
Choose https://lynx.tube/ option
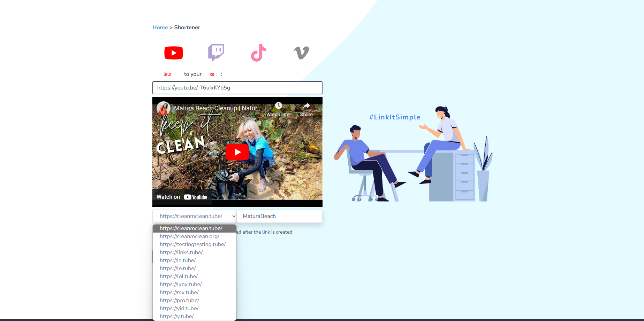[195, 284]
